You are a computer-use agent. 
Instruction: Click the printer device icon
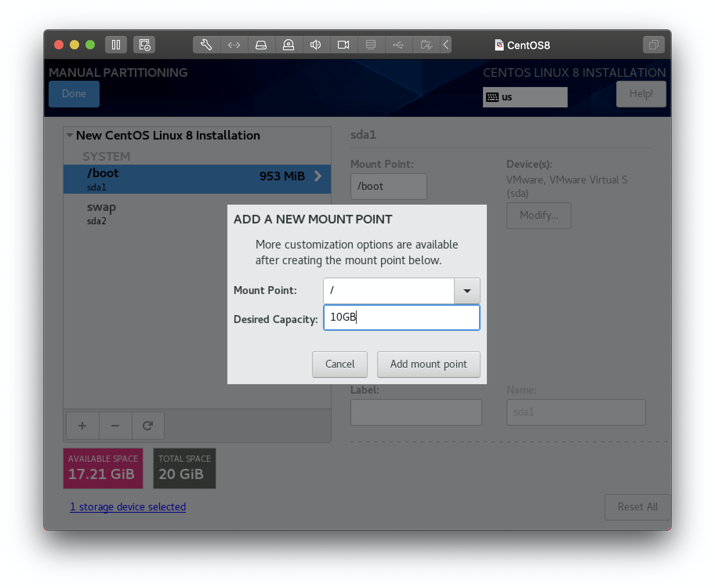371,45
